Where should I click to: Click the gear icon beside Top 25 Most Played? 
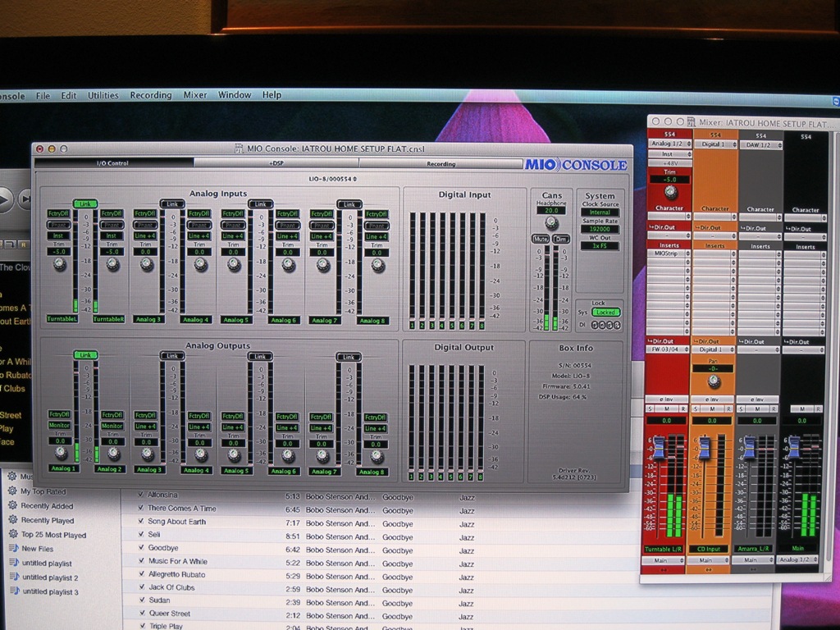pos(13,533)
